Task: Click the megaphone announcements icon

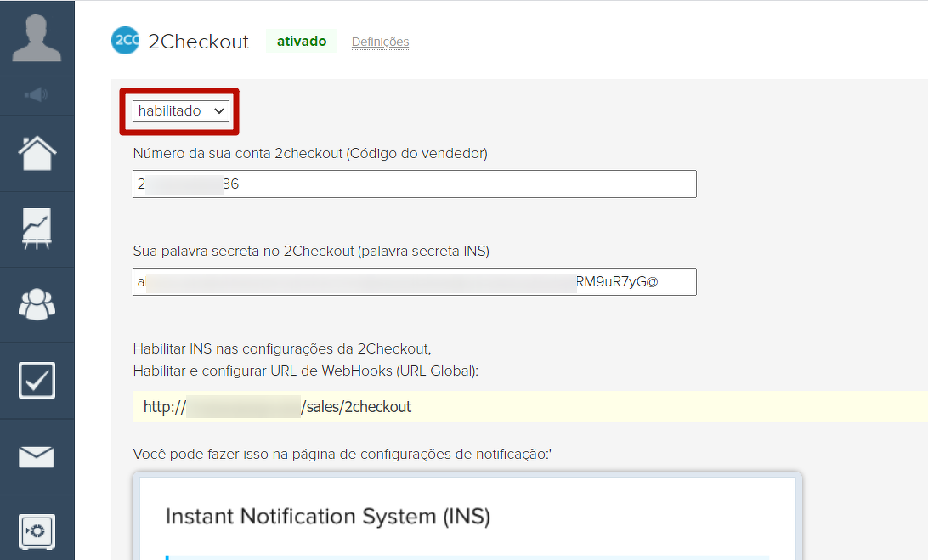Action: pos(37,95)
